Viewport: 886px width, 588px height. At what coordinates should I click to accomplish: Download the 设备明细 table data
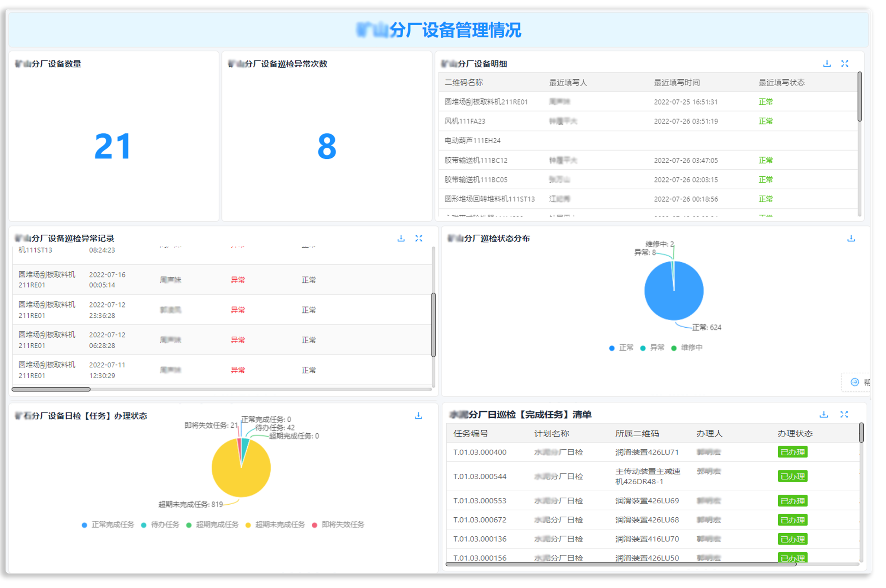coord(826,63)
